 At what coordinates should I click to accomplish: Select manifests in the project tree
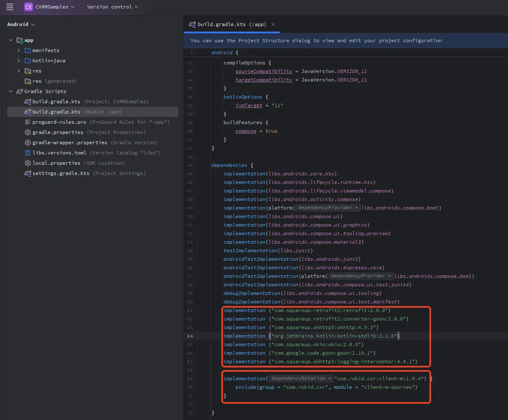(x=46, y=50)
